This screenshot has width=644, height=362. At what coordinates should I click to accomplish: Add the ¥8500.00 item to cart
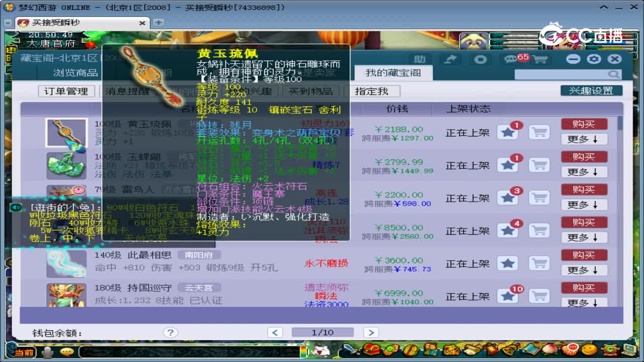tap(539, 231)
